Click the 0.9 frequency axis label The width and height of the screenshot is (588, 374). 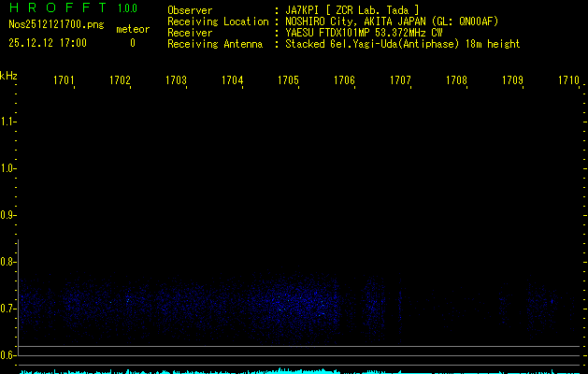click(x=8, y=215)
